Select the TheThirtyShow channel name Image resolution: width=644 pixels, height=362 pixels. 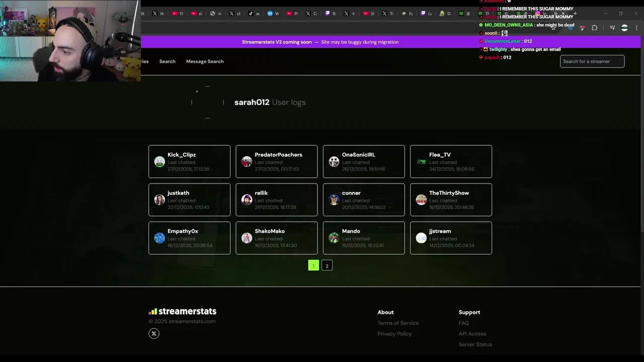point(449,193)
